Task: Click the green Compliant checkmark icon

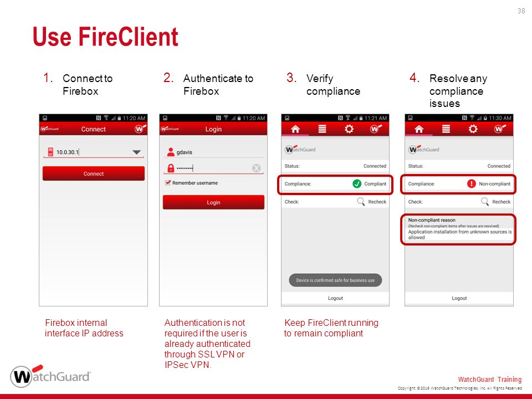Action: pyautogui.click(x=357, y=183)
